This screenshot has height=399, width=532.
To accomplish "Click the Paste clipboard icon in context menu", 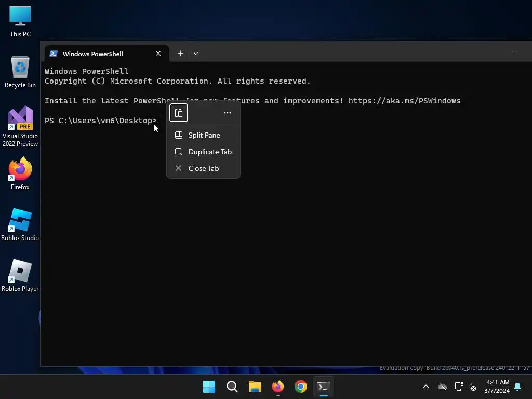I will (179, 113).
